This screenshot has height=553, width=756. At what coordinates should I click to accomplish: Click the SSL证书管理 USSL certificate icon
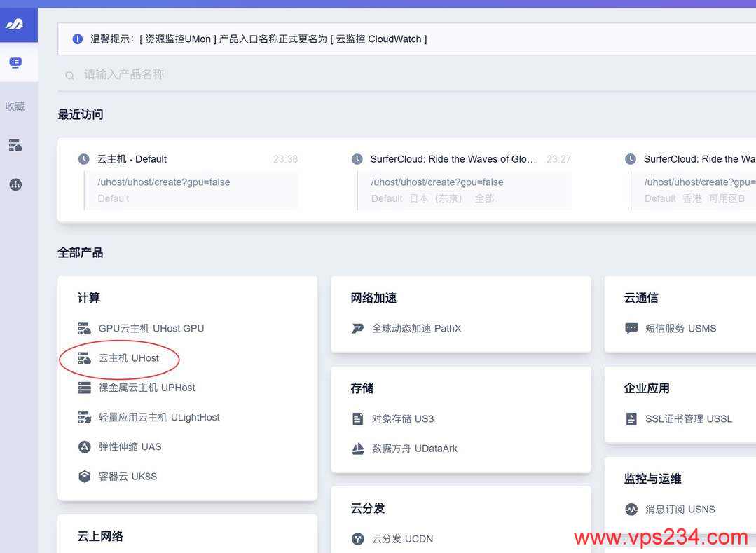(632, 418)
